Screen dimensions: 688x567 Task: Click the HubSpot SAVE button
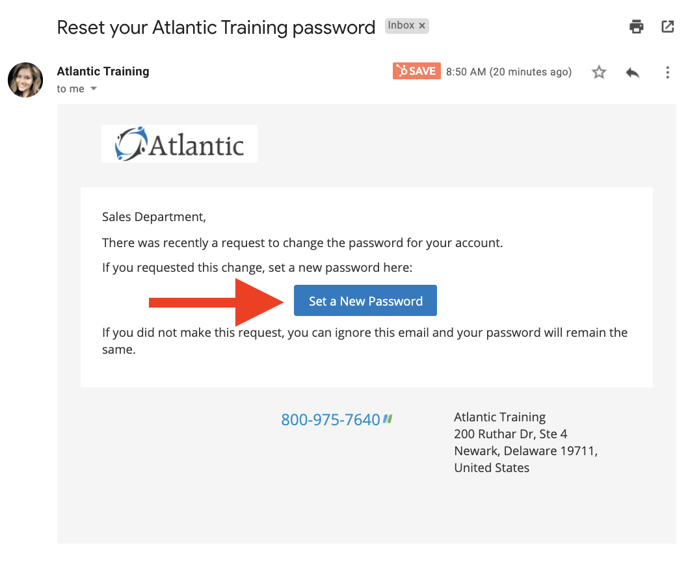point(416,71)
